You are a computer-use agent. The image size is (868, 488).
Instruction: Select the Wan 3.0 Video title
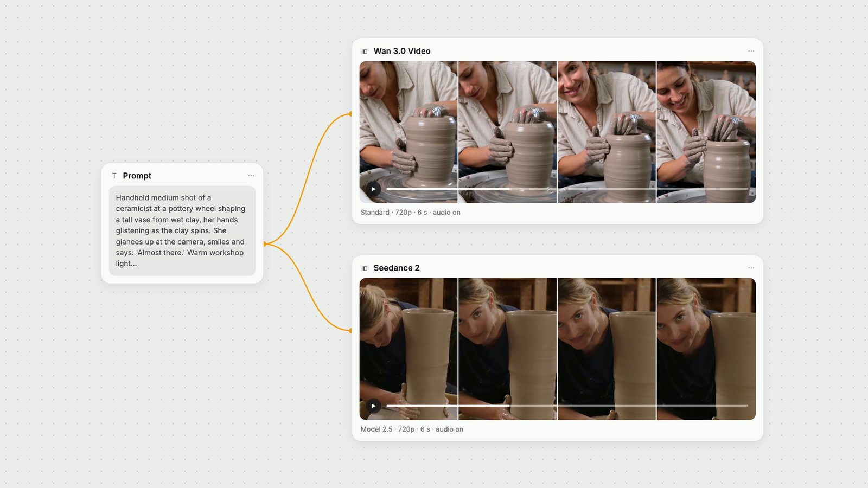402,51
